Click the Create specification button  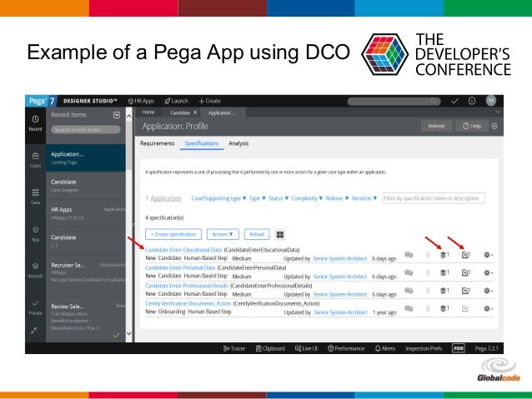(x=173, y=234)
